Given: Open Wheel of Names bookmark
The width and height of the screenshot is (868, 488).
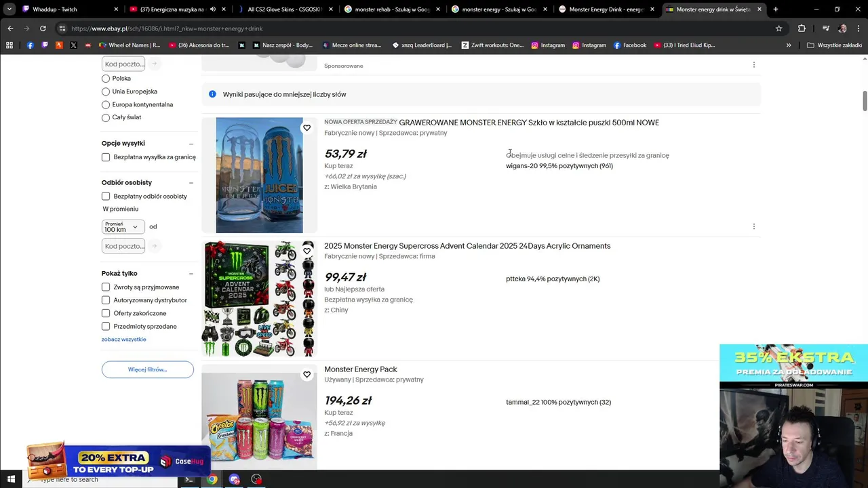Looking at the screenshot, I should 130,45.
